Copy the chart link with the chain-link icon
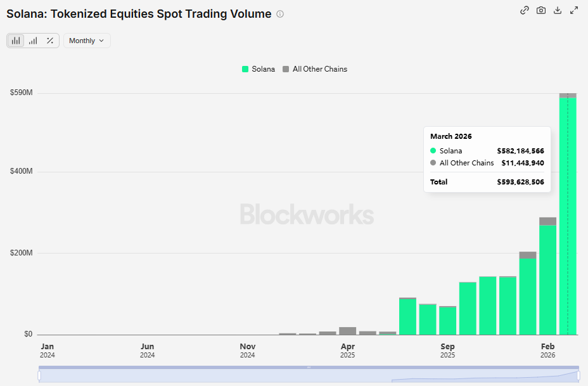588x386 pixels. pyautogui.click(x=525, y=10)
